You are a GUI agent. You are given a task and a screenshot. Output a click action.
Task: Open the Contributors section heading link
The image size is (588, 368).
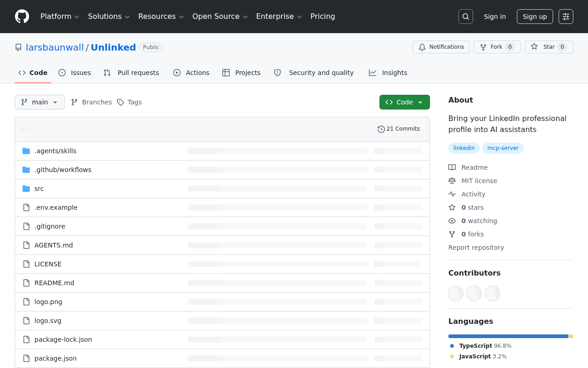click(475, 273)
